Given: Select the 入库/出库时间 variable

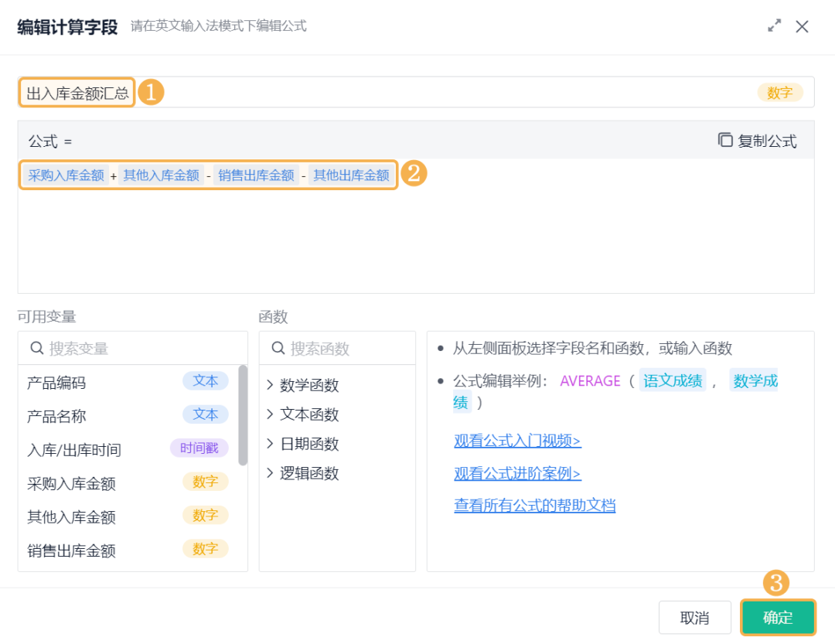Looking at the screenshot, I should pos(128,449).
